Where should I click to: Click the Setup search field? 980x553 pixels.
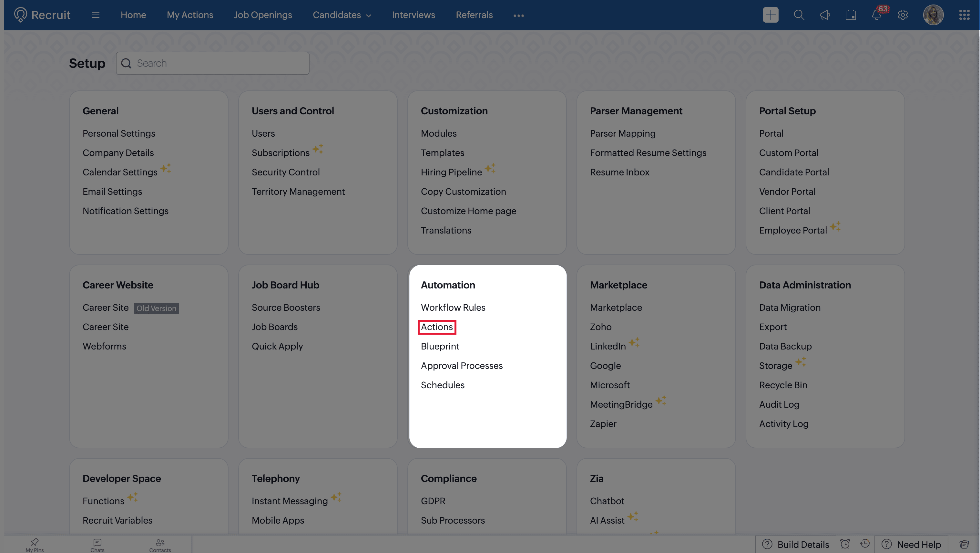213,63
